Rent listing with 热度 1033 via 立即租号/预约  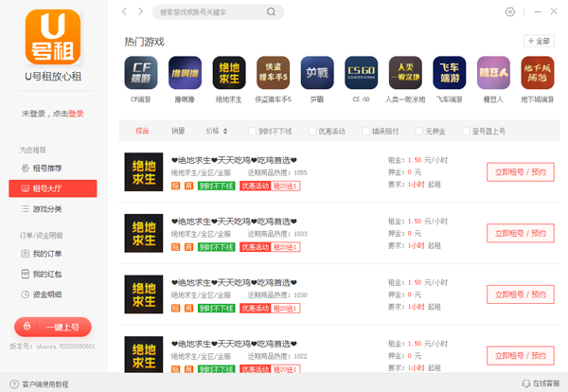[x=521, y=233]
